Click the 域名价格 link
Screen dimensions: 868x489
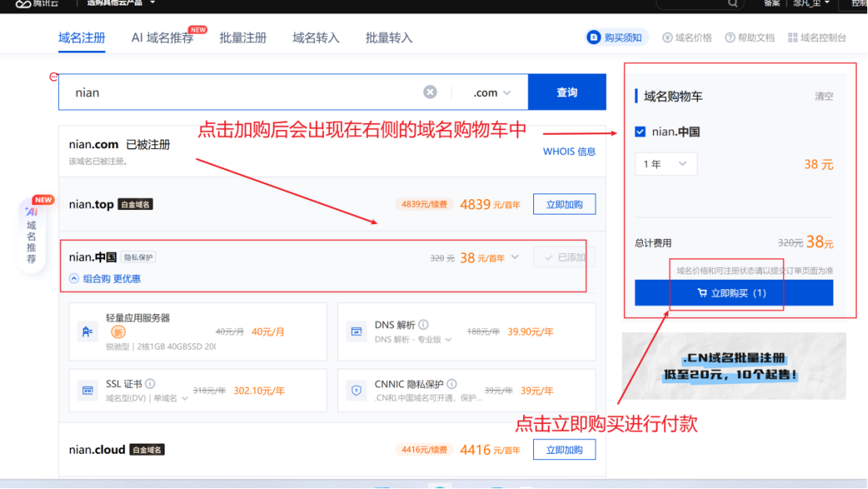(x=693, y=38)
